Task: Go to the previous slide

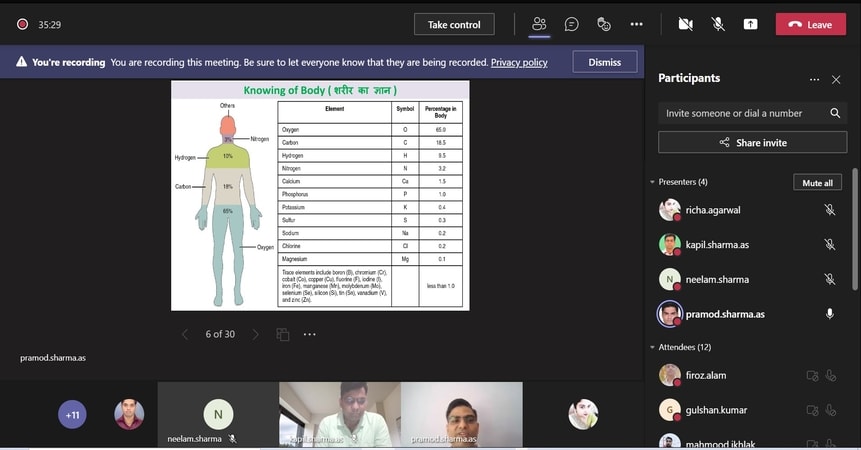Action: (185, 334)
